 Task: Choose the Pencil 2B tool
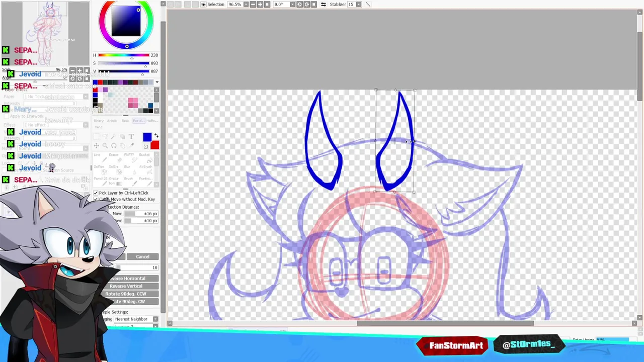(100, 183)
